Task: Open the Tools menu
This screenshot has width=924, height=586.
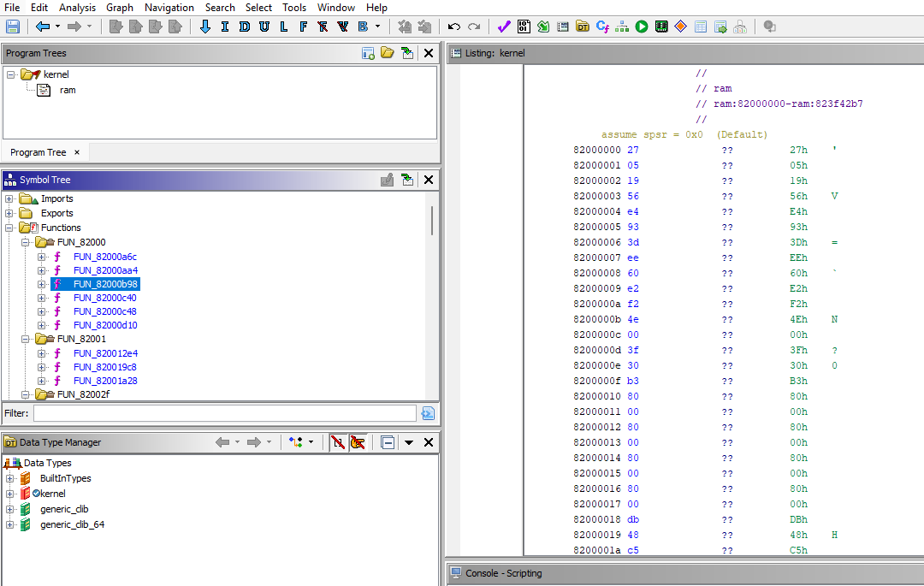Action: click(x=294, y=8)
